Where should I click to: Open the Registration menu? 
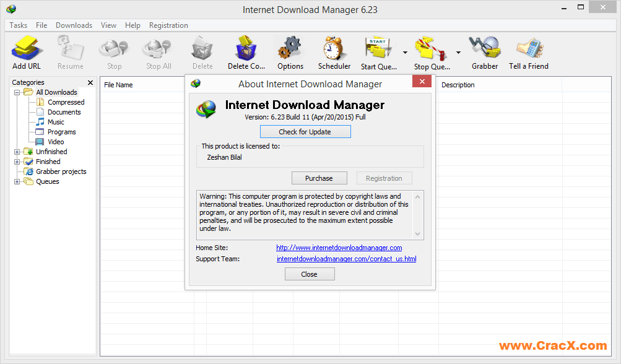(x=168, y=25)
